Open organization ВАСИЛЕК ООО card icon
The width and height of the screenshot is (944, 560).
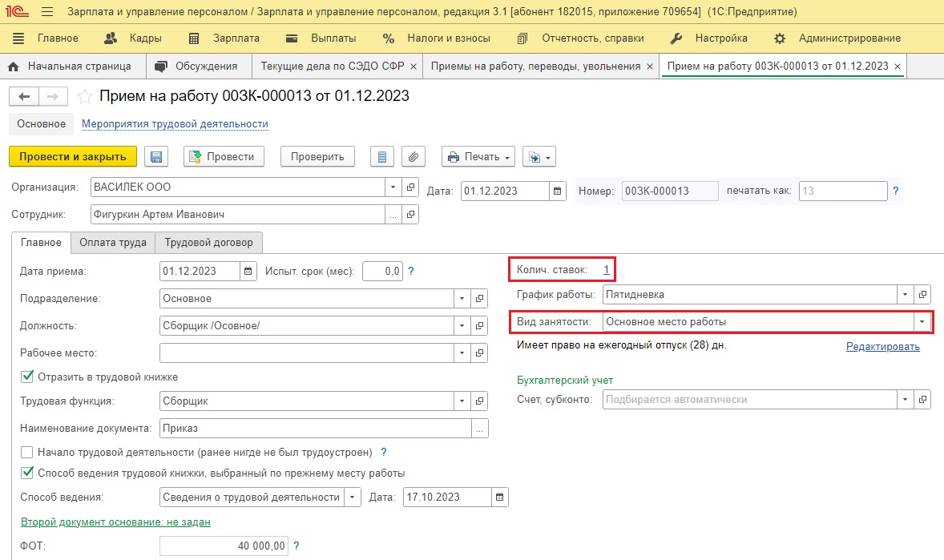point(410,187)
